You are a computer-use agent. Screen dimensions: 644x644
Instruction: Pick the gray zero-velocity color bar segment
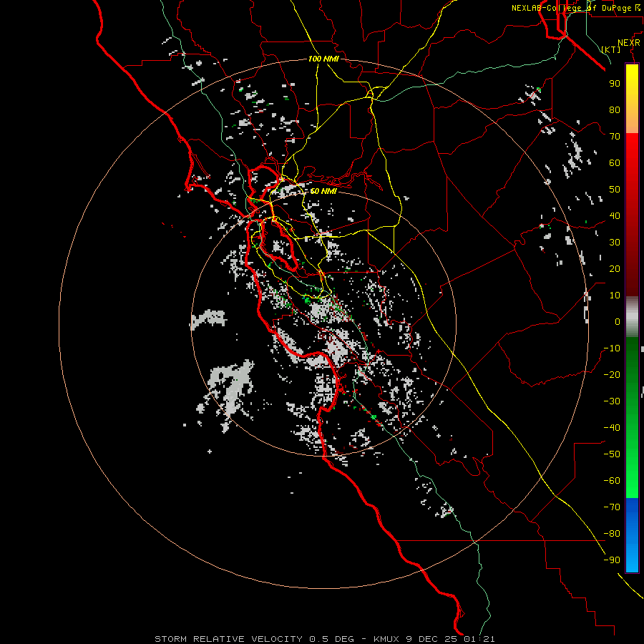pos(632,317)
